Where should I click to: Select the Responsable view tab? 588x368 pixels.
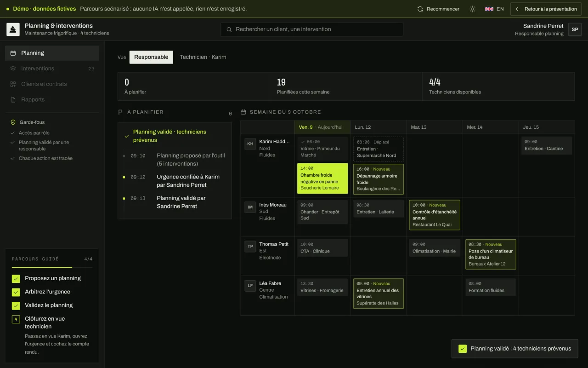pos(151,57)
